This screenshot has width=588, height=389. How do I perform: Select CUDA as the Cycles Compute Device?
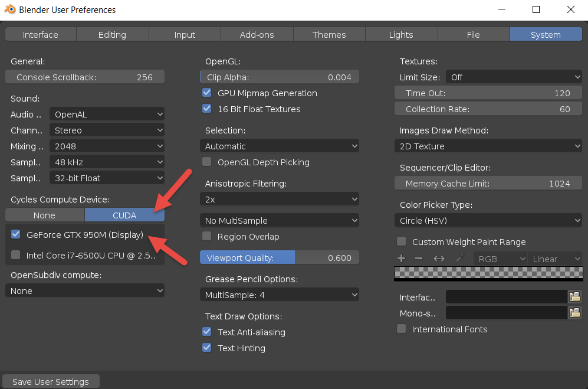click(x=124, y=215)
